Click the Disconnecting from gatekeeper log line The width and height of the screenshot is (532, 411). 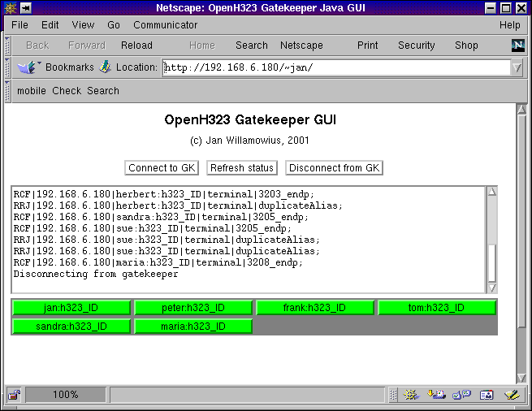click(x=96, y=274)
